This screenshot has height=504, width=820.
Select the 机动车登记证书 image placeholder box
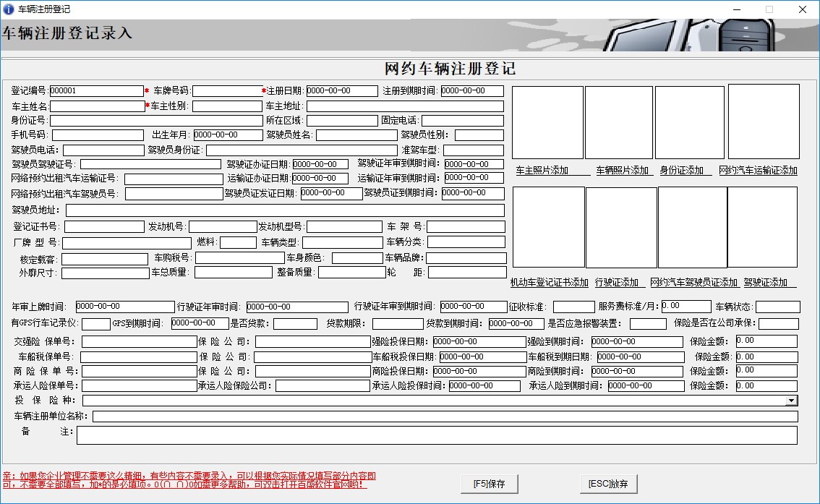(549, 228)
